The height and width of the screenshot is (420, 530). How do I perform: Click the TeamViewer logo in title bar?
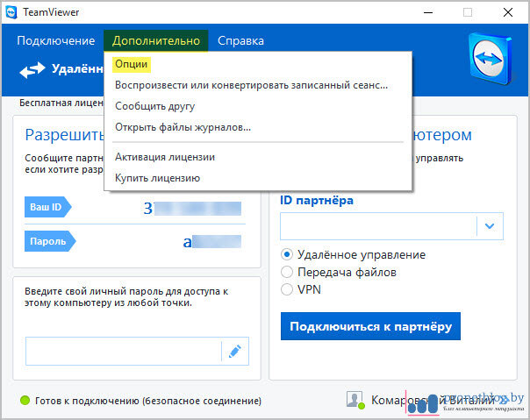coord(11,13)
